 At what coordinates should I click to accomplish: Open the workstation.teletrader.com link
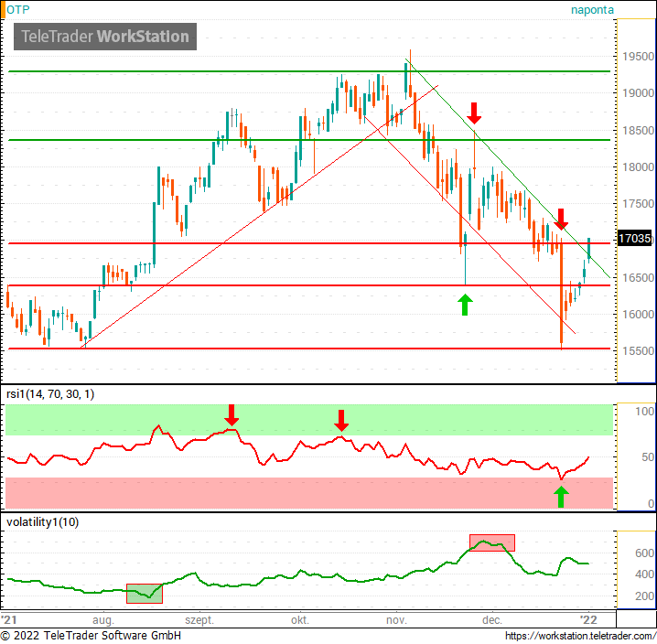[x=580, y=636]
